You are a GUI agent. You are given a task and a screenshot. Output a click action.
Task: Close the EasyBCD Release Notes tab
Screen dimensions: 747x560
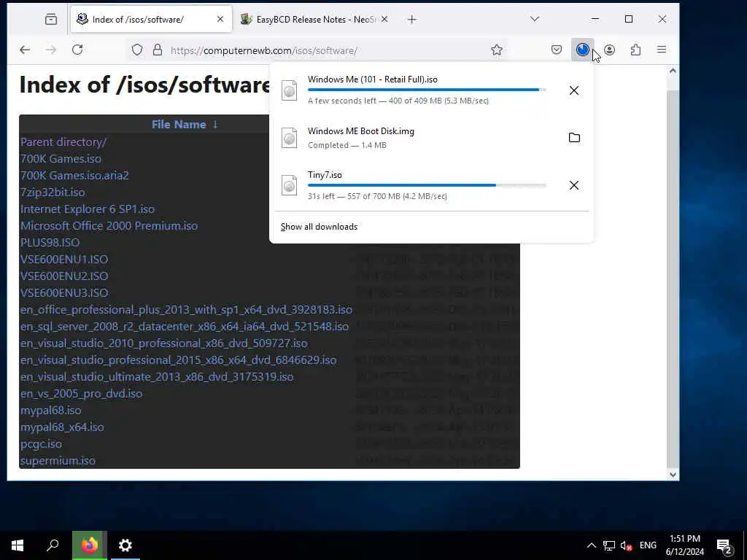[x=384, y=19]
